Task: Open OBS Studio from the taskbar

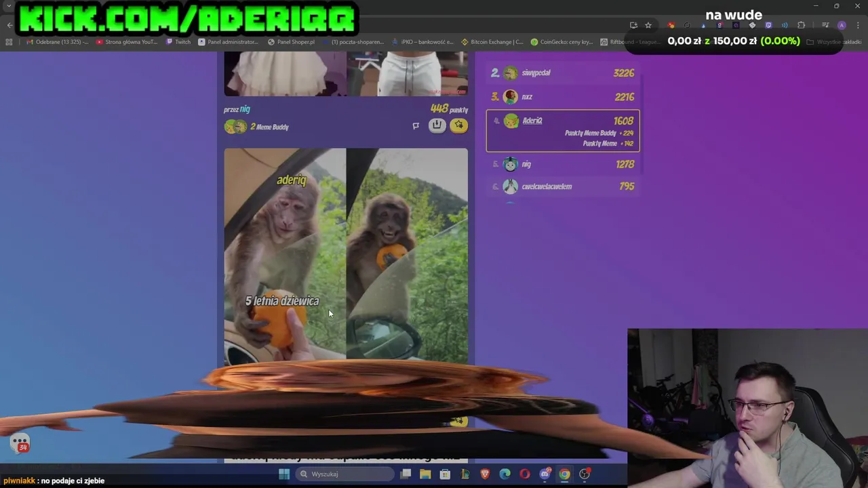Action: pos(585,474)
